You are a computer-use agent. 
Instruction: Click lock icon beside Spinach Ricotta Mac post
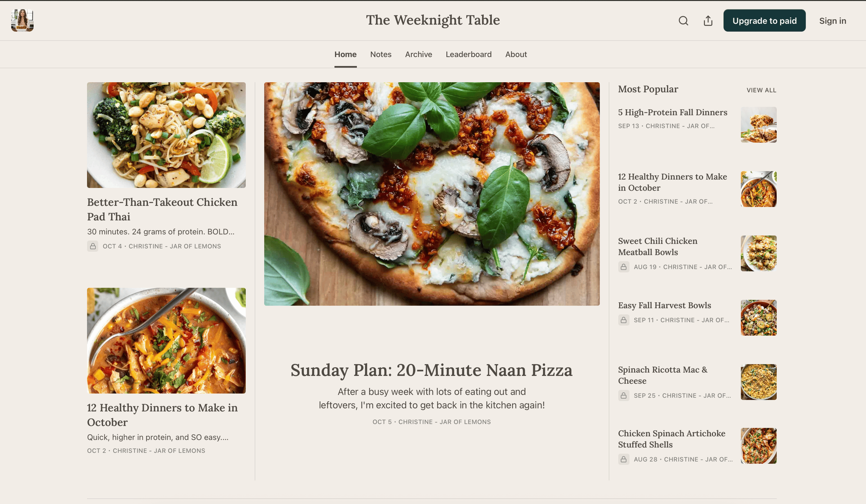pyautogui.click(x=624, y=395)
